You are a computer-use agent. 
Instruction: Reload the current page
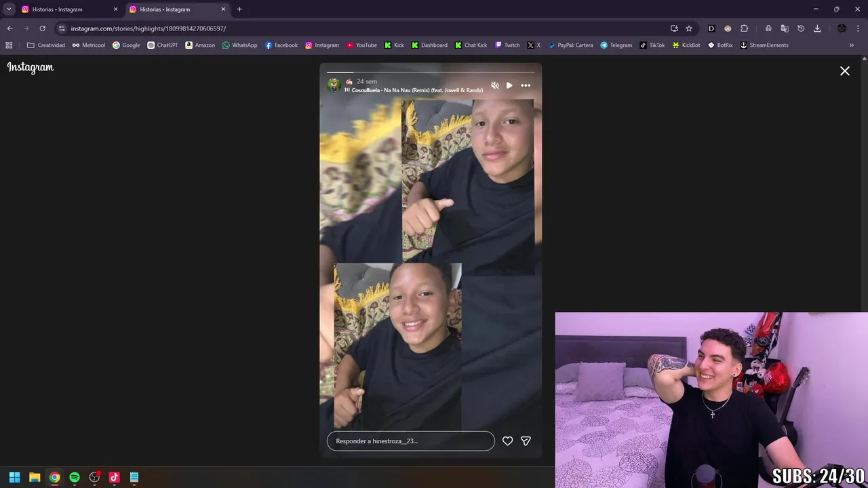point(42,28)
